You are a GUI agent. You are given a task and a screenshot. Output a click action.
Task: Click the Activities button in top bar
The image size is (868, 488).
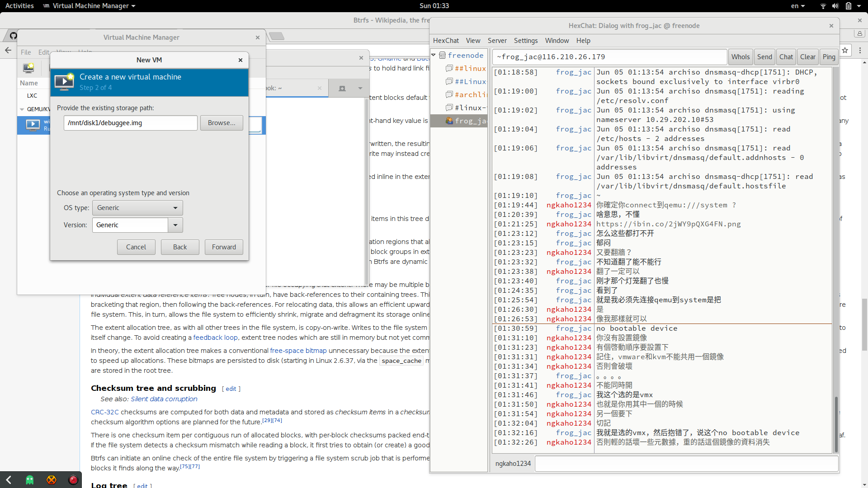click(19, 6)
